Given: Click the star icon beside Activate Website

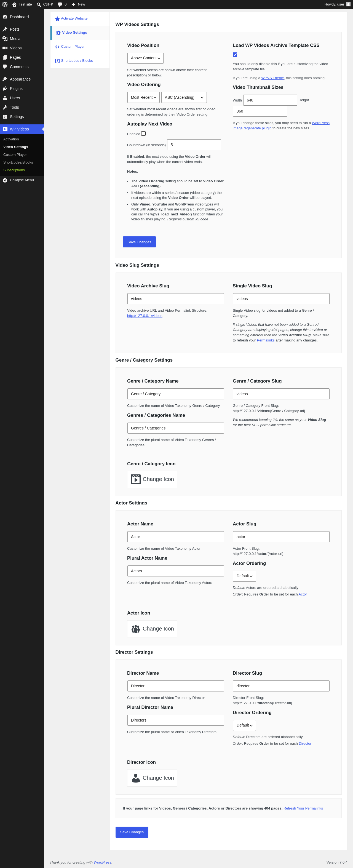Looking at the screenshot, I should coord(57,19).
